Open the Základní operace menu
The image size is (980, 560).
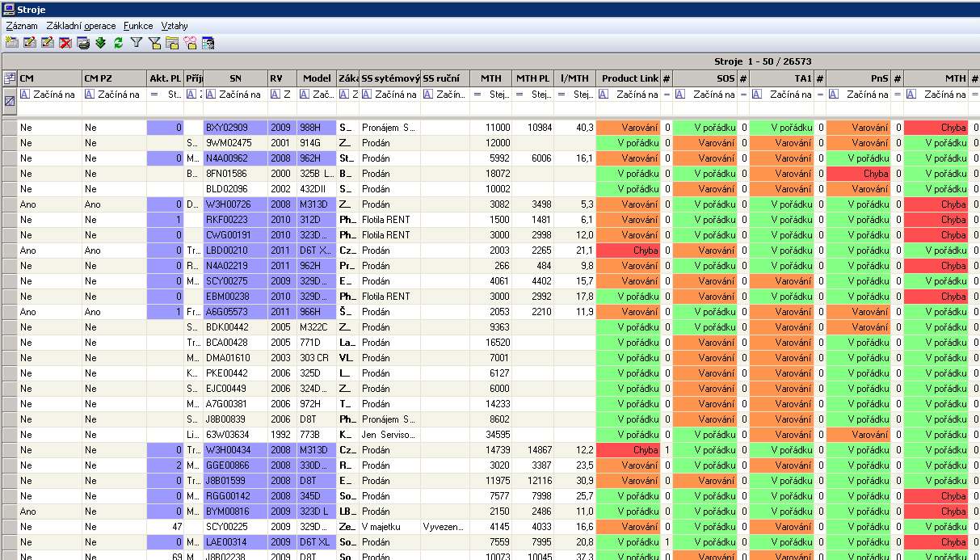pyautogui.click(x=81, y=26)
